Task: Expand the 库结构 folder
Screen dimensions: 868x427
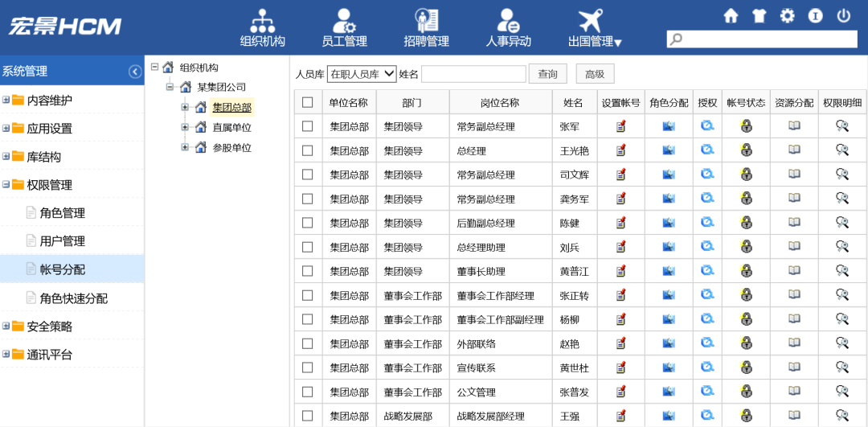Action: (x=6, y=157)
